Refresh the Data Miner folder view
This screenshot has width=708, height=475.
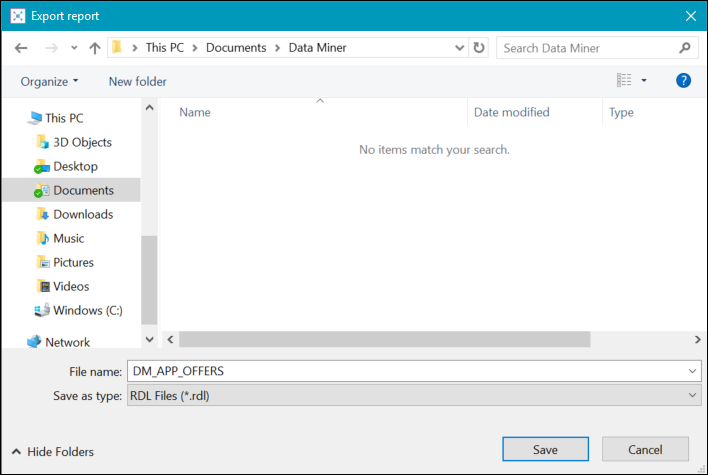479,47
